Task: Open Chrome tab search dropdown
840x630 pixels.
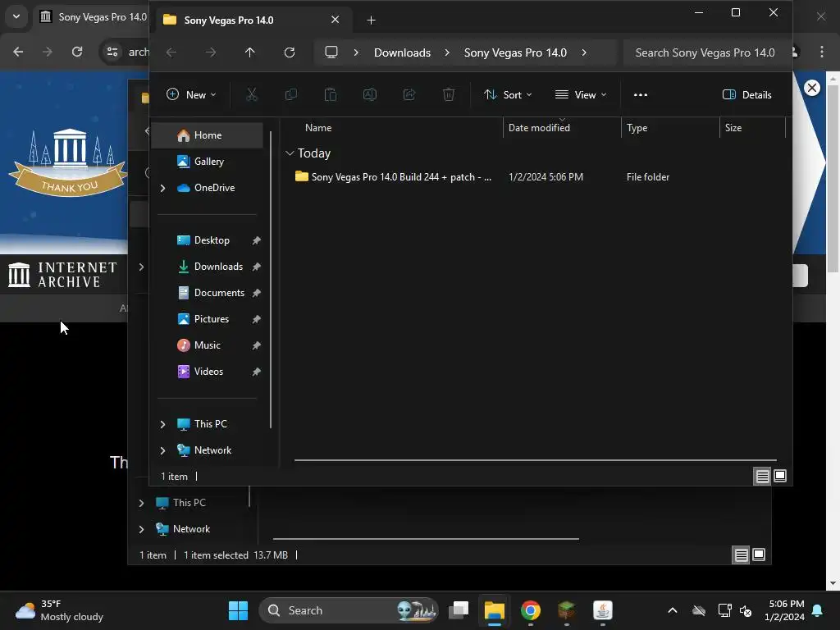Action: [x=16, y=16]
